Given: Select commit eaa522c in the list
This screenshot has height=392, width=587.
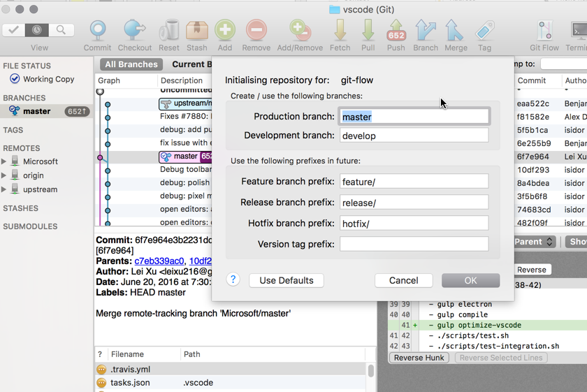Looking at the screenshot, I should 532,103.
